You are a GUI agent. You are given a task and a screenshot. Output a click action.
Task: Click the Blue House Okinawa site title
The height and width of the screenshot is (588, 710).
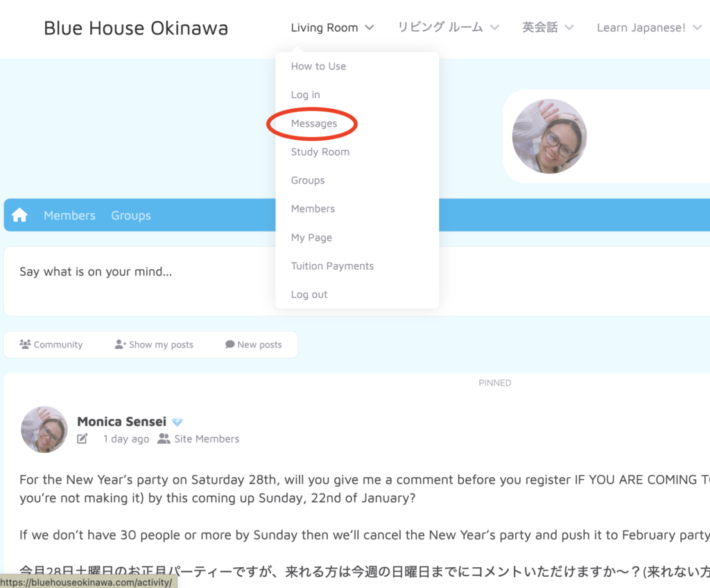pos(136,28)
